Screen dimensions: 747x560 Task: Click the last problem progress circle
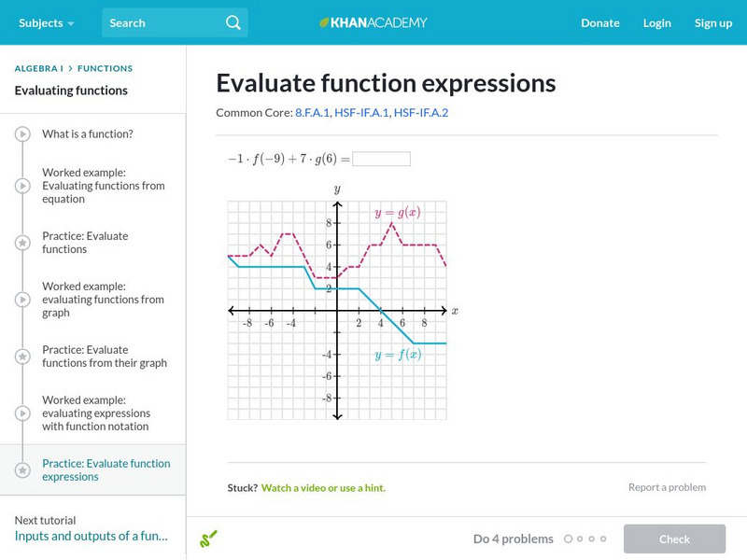point(603,539)
